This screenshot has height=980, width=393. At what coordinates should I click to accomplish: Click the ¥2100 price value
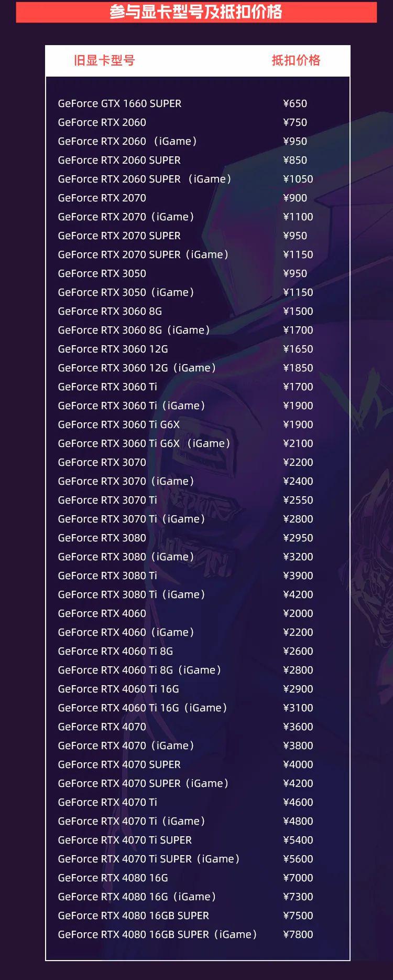298,443
